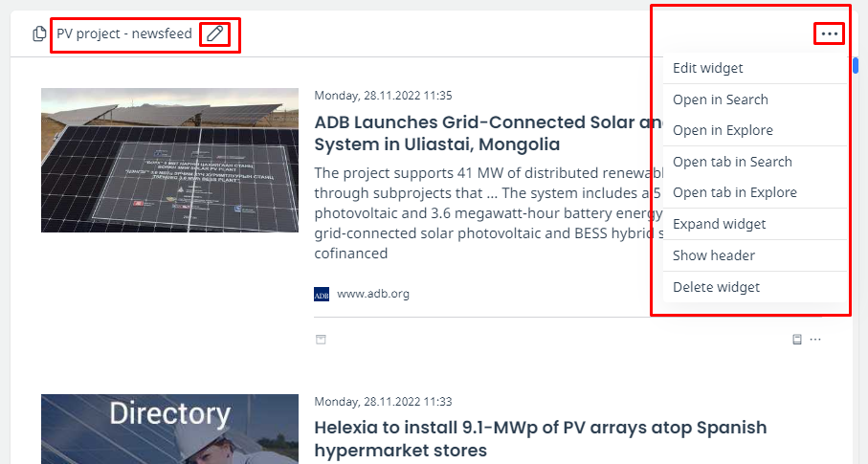Click the copy widget icon beside the title
This screenshot has height=464, width=868.
39,34
